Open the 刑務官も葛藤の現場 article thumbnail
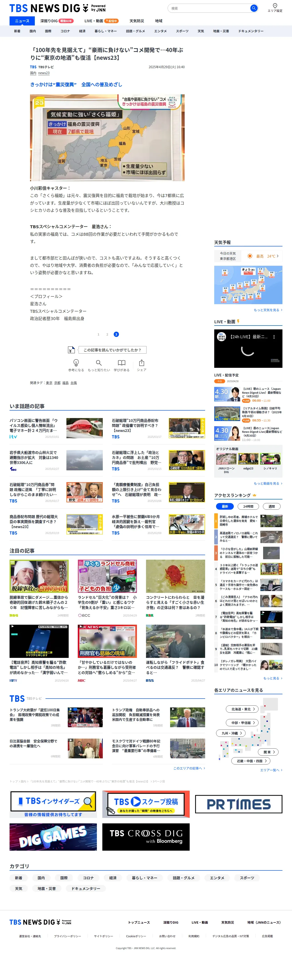The image size is (292, 980). point(107,641)
